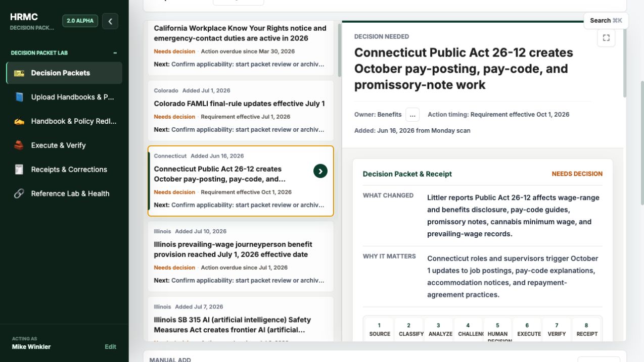Click the Upload Handbooks book icon
644x362 pixels.
[19, 97]
